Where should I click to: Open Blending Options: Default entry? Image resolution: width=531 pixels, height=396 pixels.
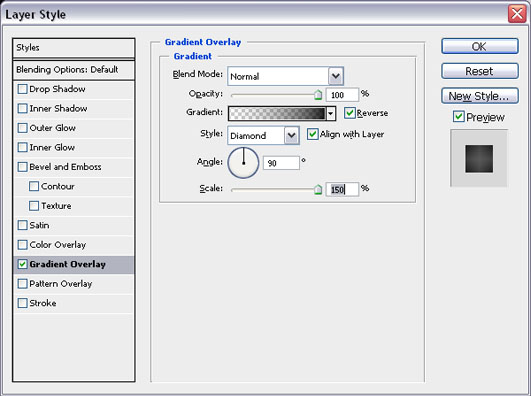[x=73, y=70]
